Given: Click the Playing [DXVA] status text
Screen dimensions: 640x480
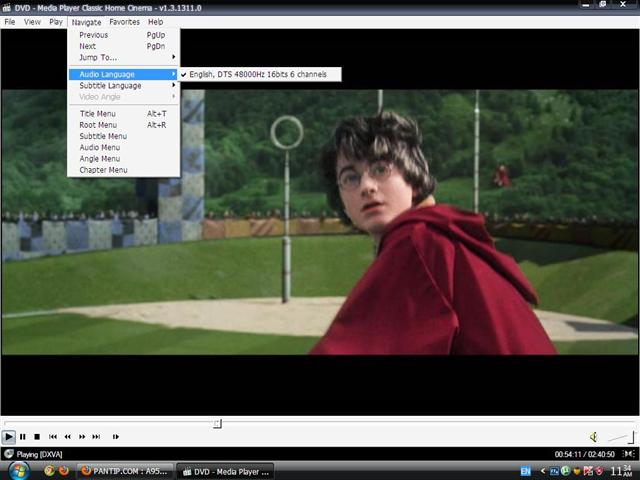Looking at the screenshot, I should coord(40,454).
